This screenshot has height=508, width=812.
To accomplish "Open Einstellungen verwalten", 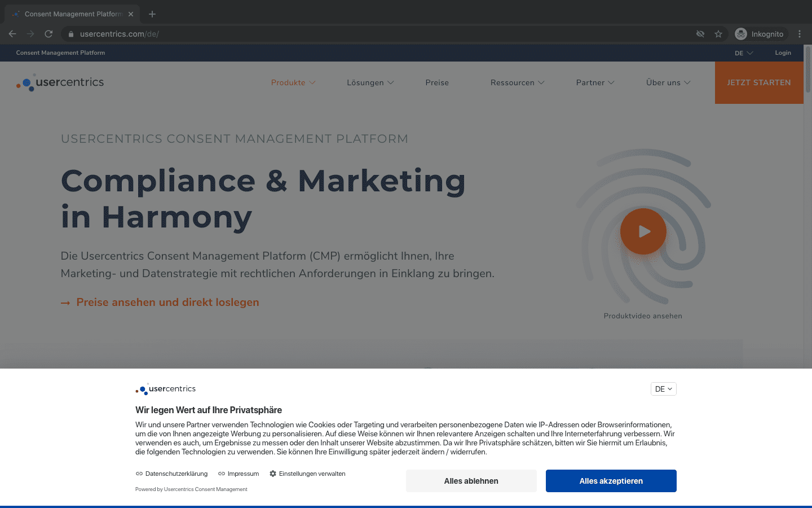I will coord(312,474).
